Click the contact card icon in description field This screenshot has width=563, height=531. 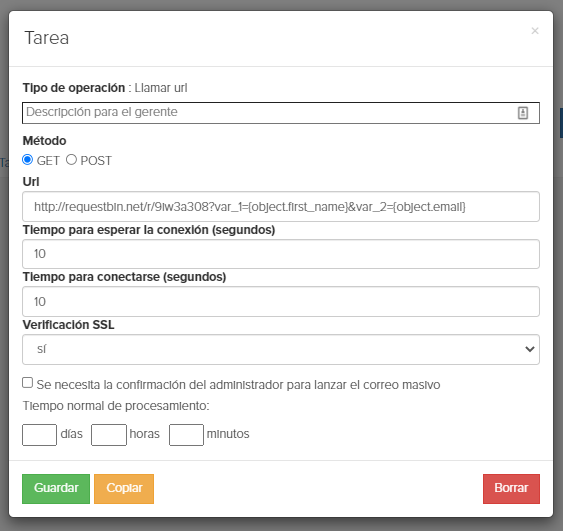point(522,113)
